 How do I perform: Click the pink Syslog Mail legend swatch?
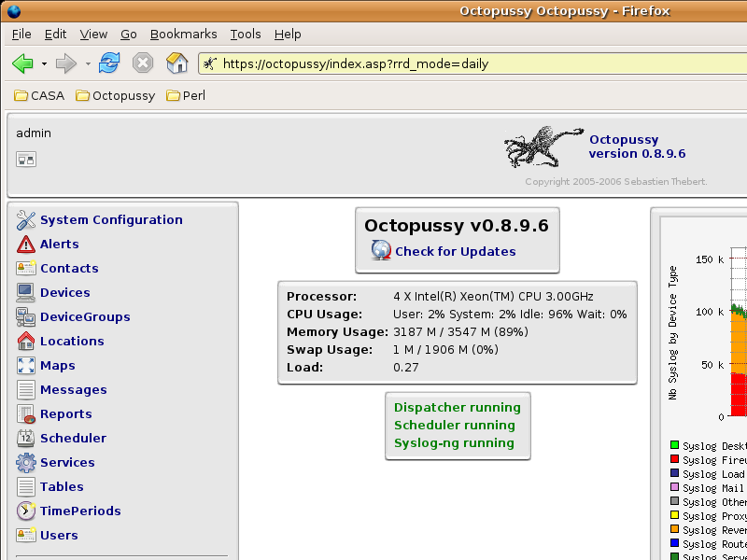click(x=674, y=487)
